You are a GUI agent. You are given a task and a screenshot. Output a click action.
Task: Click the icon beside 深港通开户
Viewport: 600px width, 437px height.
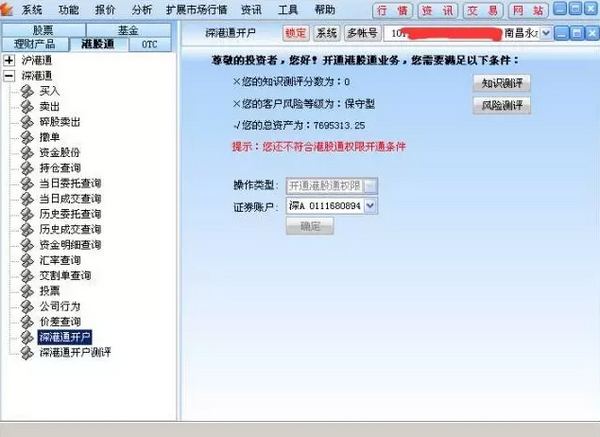tap(27, 337)
